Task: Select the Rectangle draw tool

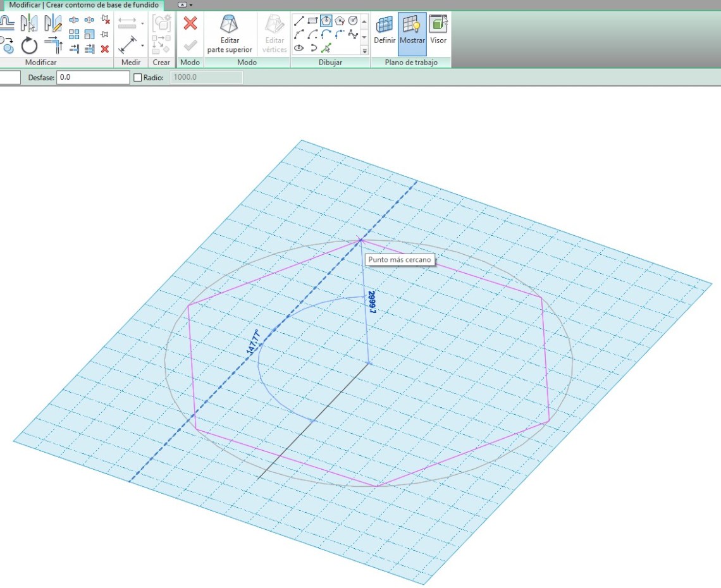Action: [x=312, y=21]
